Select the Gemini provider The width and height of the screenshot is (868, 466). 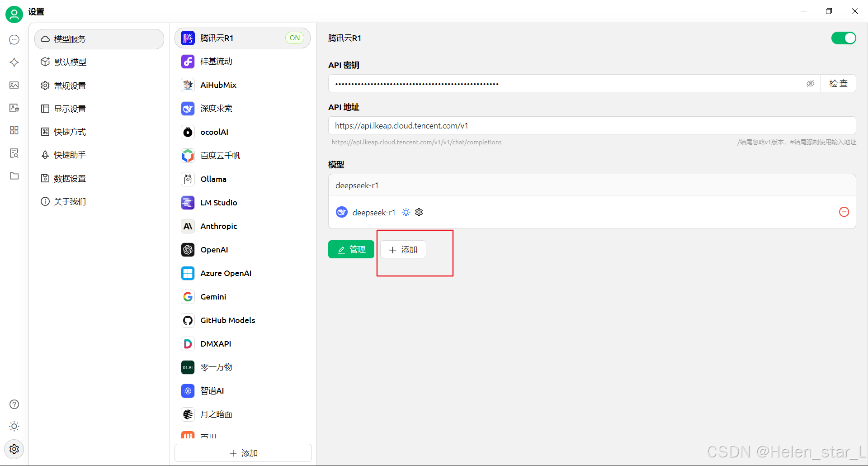click(x=243, y=297)
